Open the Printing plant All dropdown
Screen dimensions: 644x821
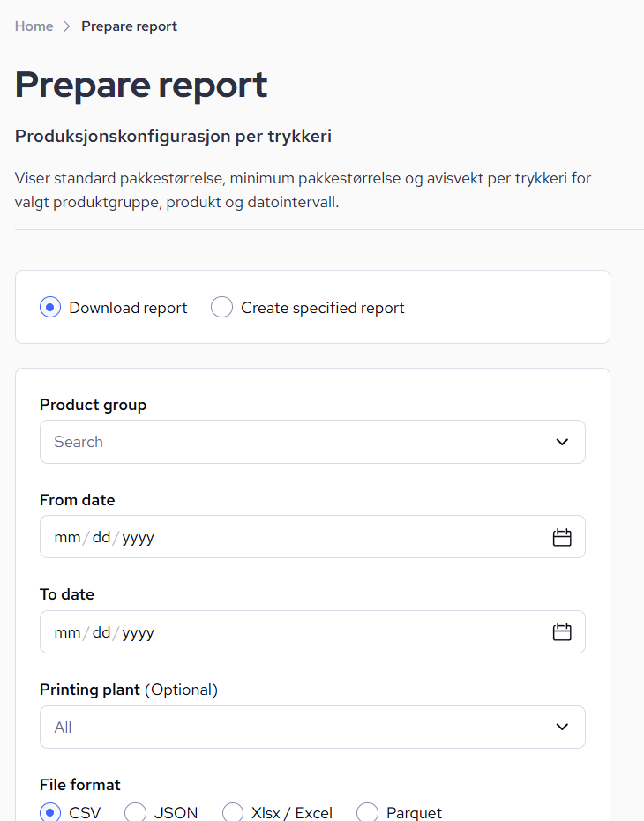point(312,728)
